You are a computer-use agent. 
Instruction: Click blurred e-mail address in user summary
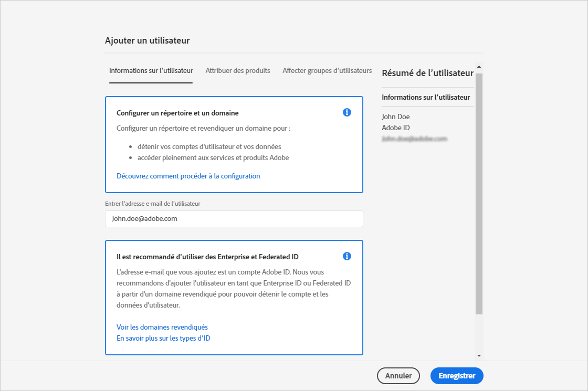coord(414,139)
